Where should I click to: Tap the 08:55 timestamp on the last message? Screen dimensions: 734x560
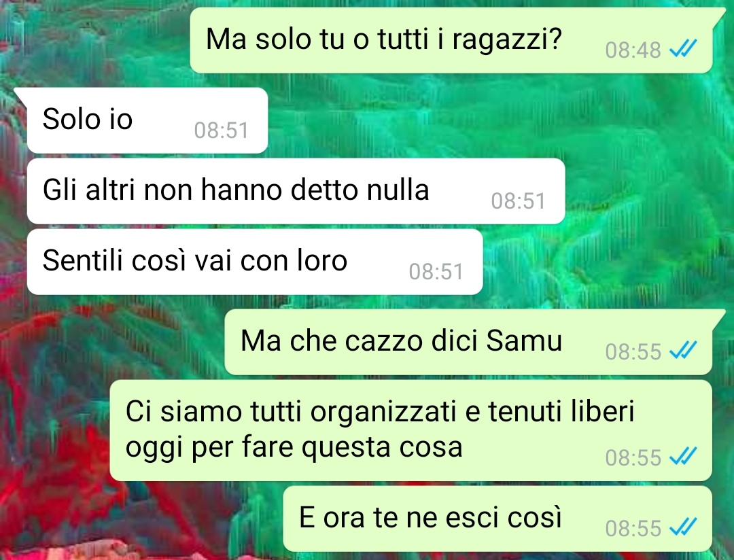click(633, 528)
